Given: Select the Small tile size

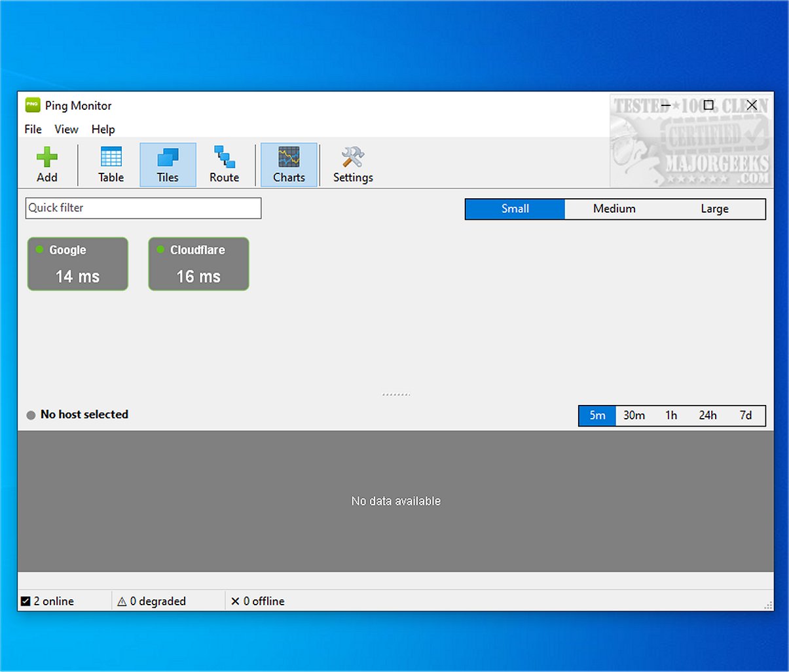Looking at the screenshot, I should pos(515,209).
